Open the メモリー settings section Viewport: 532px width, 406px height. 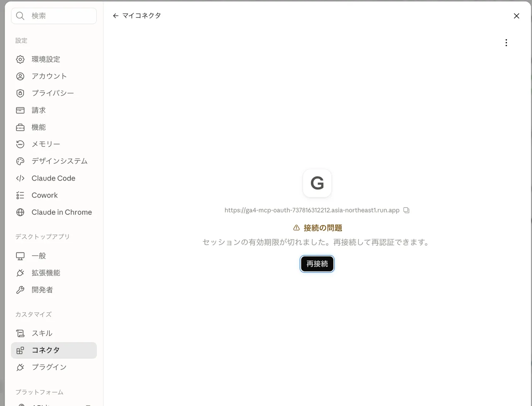[54, 144]
